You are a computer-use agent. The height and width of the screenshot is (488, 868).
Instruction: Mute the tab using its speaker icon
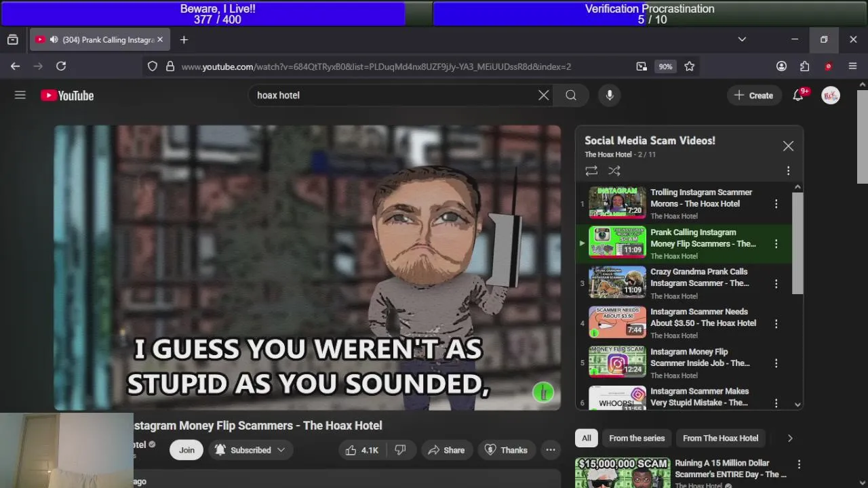54,40
